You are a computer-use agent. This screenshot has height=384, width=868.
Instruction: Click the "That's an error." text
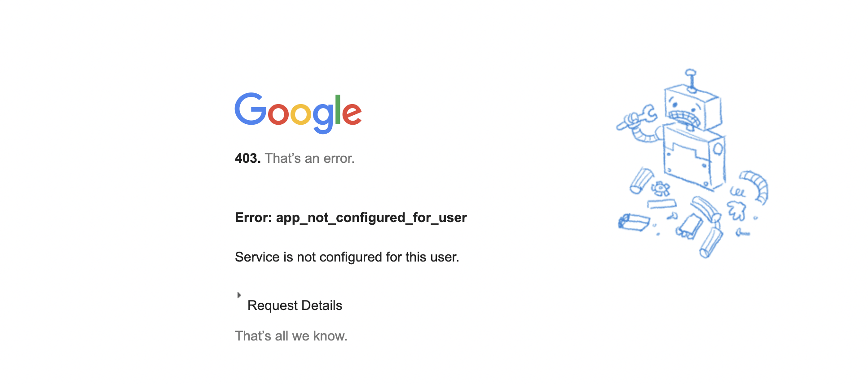(x=309, y=158)
